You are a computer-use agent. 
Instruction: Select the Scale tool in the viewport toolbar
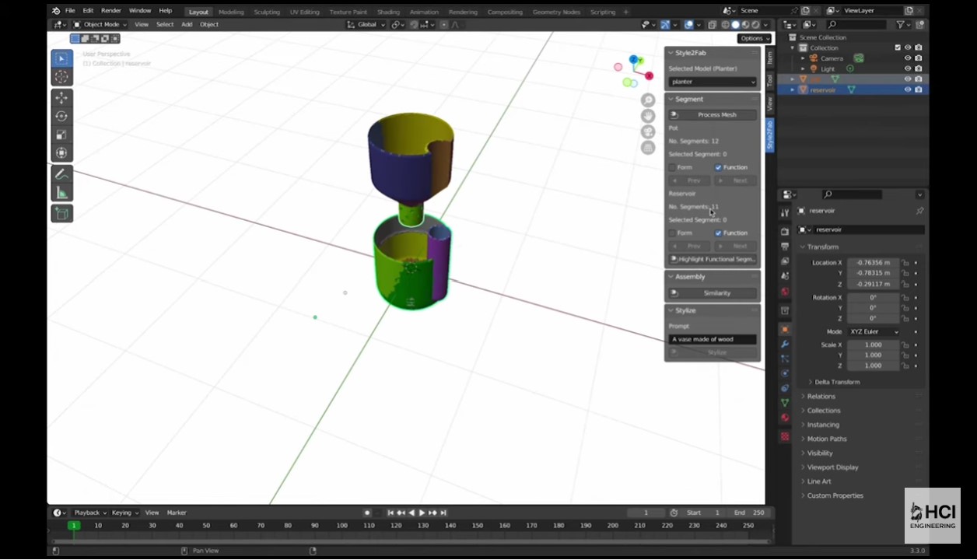click(x=61, y=135)
